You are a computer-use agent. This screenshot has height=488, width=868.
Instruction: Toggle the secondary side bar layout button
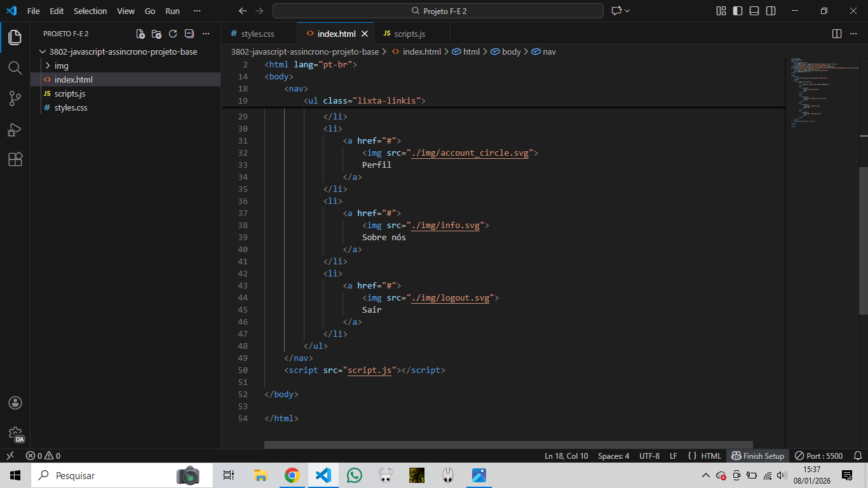coord(771,11)
